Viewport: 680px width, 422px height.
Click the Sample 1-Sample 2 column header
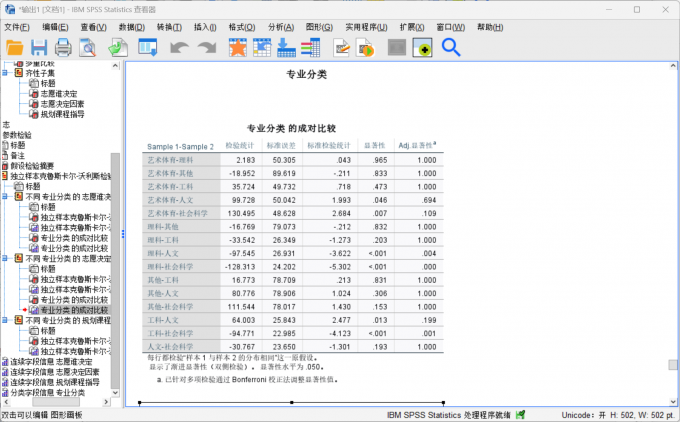pyautogui.click(x=180, y=146)
